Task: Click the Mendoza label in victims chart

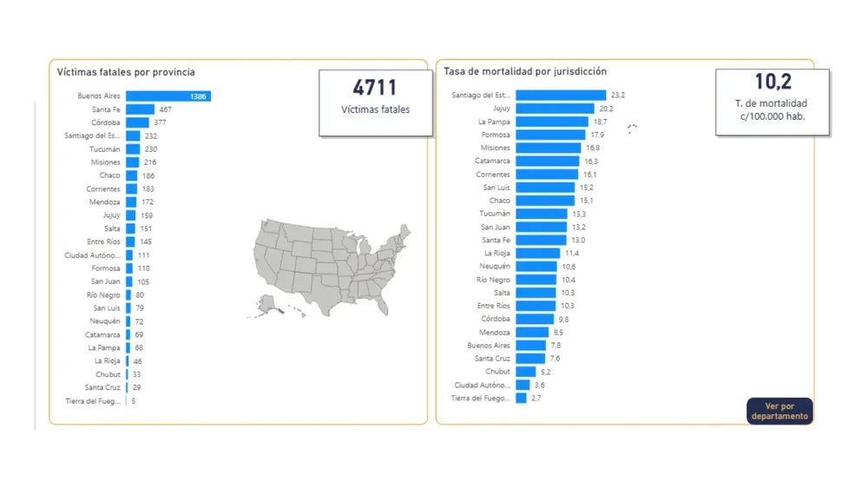Action: coord(106,202)
